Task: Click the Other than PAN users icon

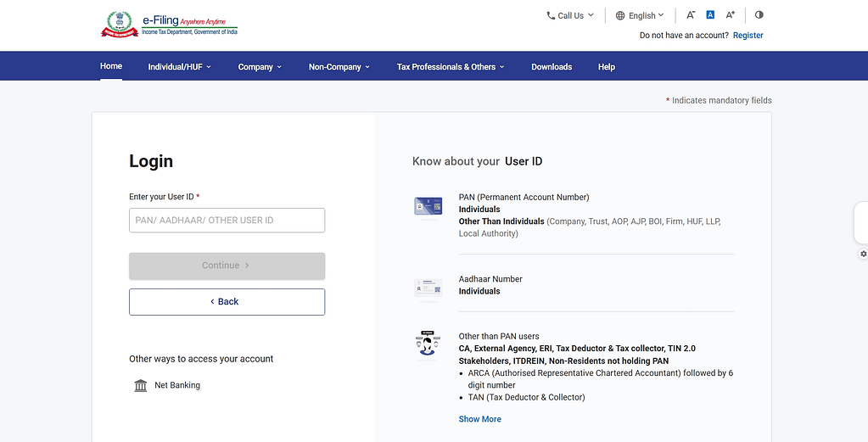Action: 428,344
